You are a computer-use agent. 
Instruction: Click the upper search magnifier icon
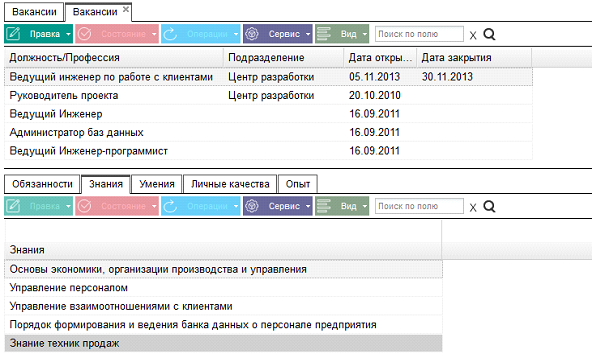[x=489, y=34]
